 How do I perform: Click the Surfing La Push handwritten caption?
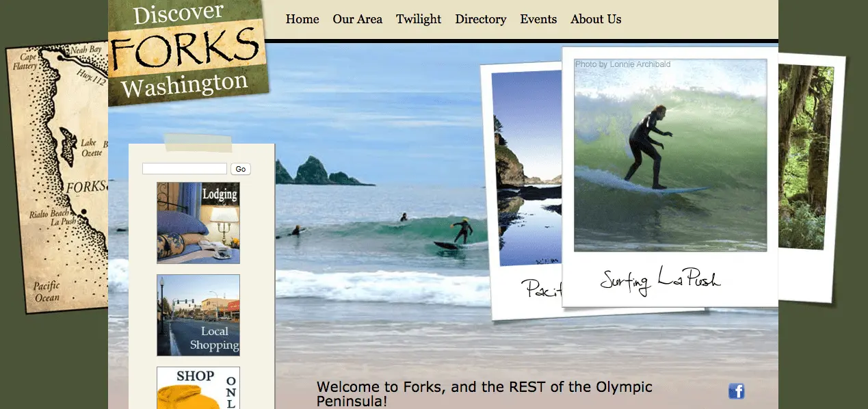660,280
